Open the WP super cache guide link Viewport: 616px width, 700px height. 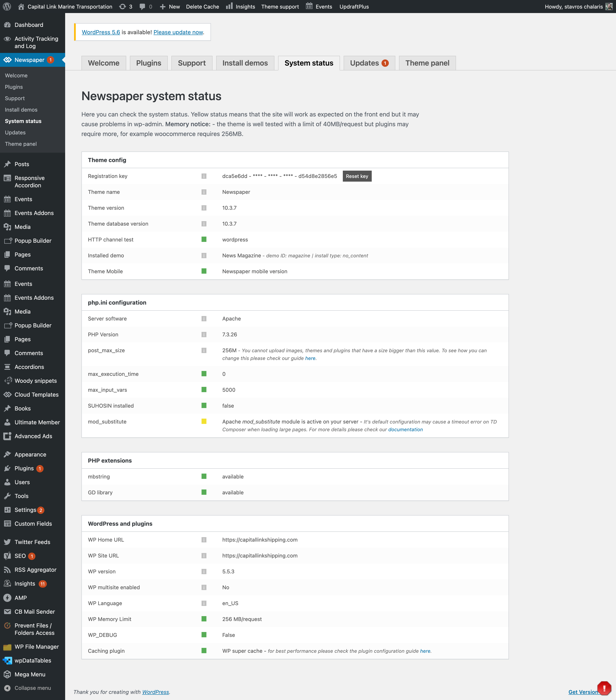coord(425,651)
